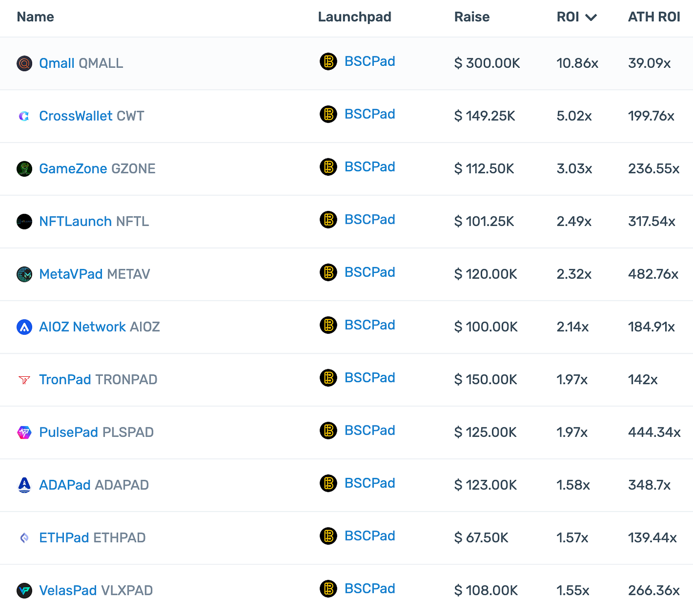The width and height of the screenshot is (693, 616).
Task: Sort by the ROI column header
Action: pos(568,17)
